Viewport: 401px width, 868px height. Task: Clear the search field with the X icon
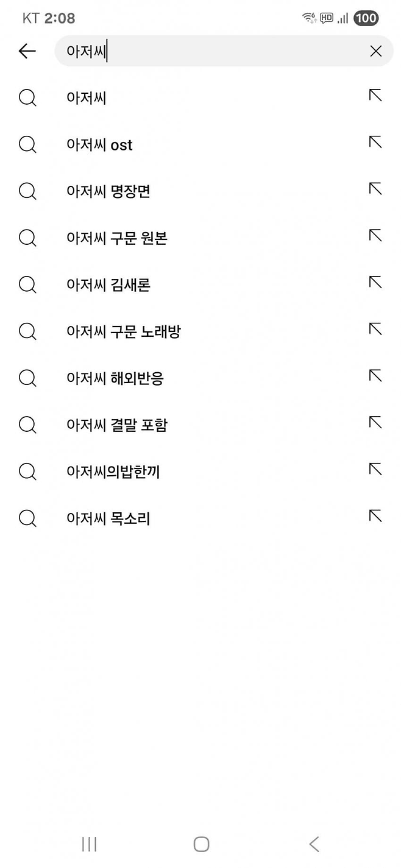pos(375,51)
